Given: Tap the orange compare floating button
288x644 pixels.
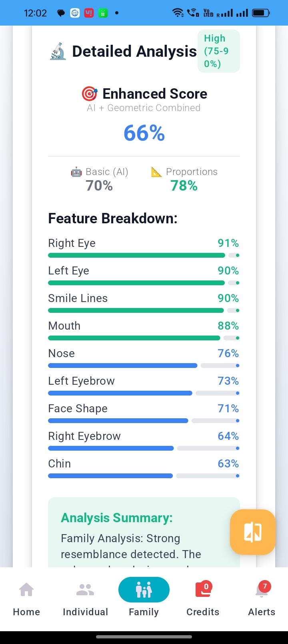Looking at the screenshot, I should 252,532.
